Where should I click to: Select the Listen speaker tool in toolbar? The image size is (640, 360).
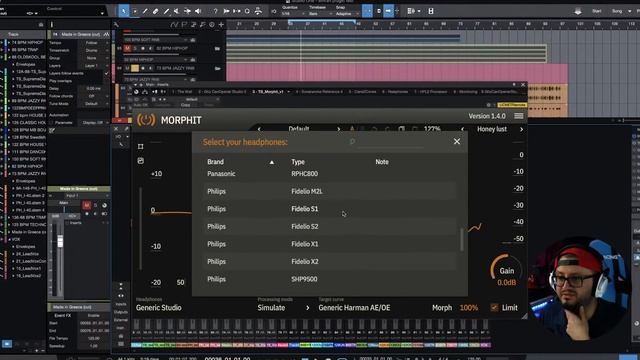click(198, 11)
